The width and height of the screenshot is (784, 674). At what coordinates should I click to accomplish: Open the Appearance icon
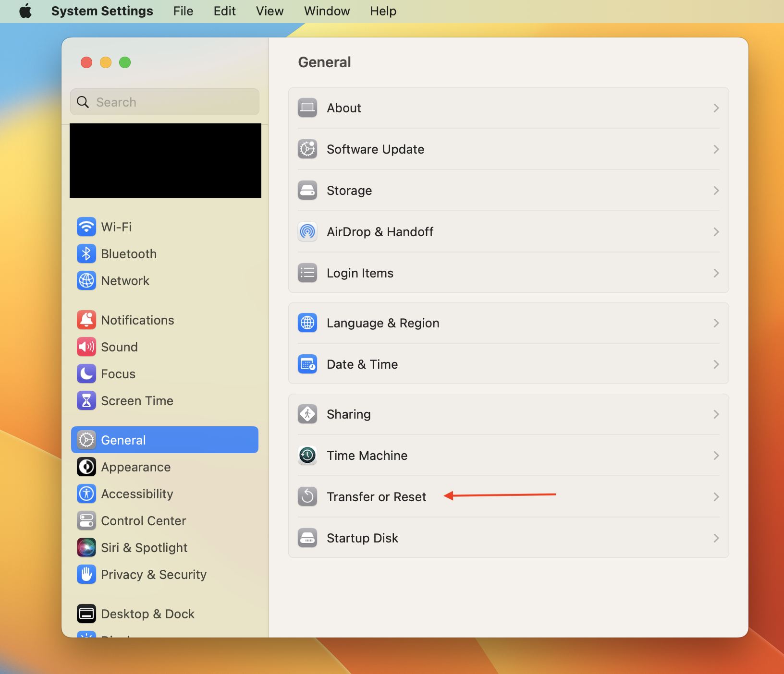(86, 467)
